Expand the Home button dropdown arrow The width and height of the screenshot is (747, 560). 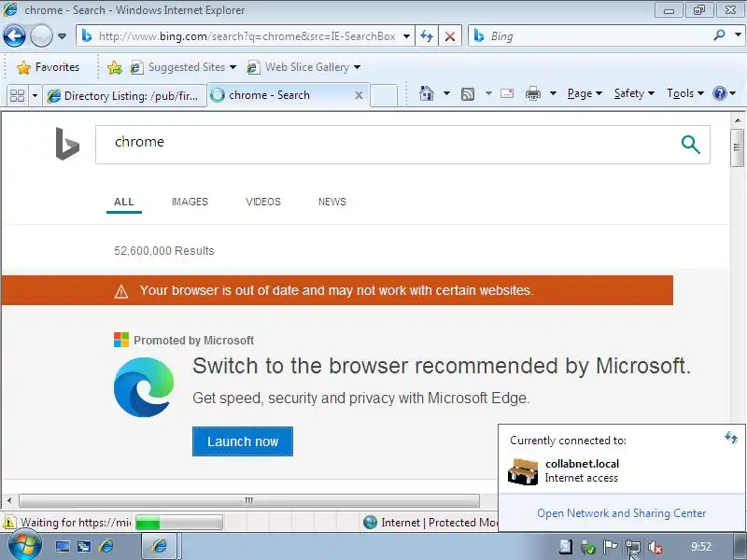tap(446, 93)
